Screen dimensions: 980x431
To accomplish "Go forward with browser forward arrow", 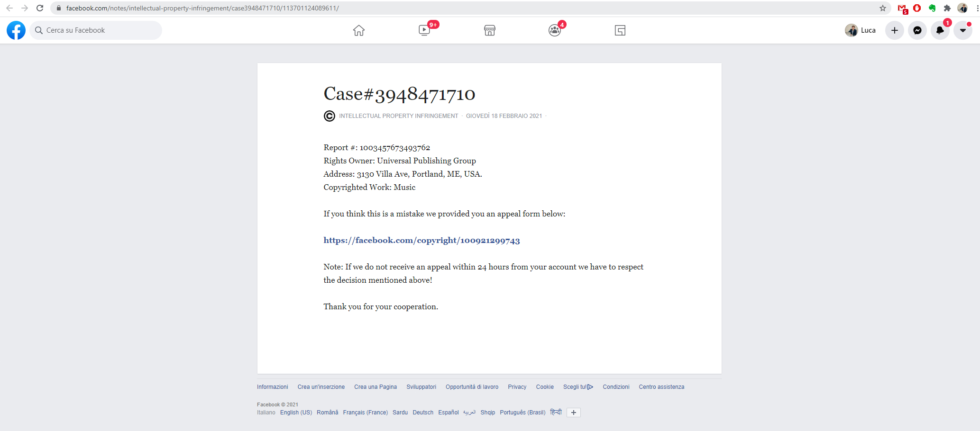I will click(25, 8).
